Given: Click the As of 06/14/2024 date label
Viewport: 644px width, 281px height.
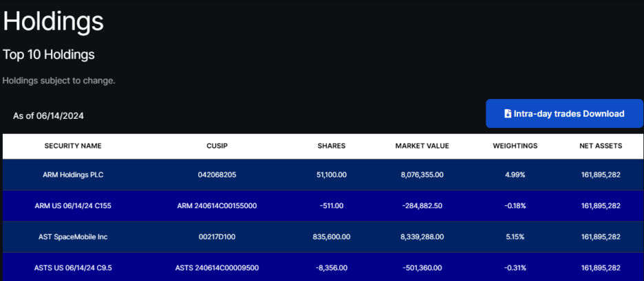Looking at the screenshot, I should click(x=48, y=116).
